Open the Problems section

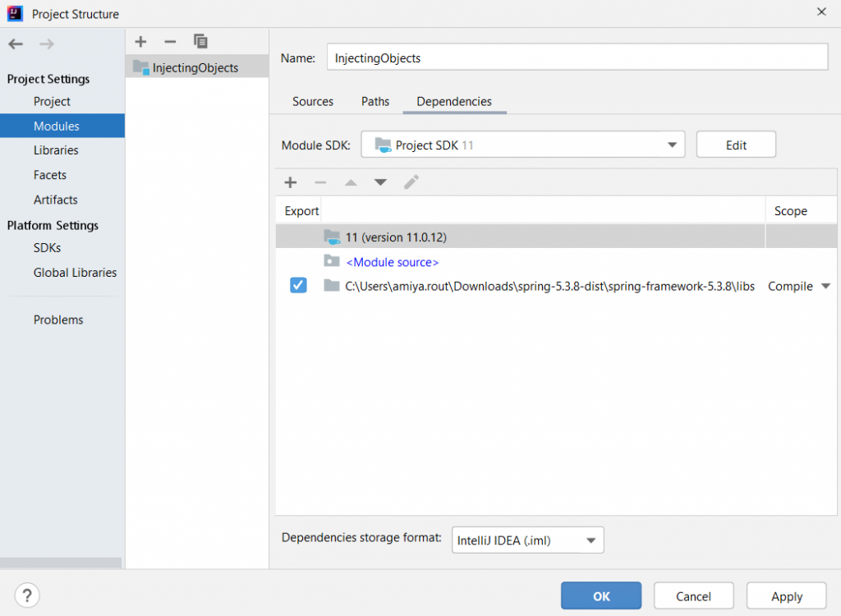[58, 319]
